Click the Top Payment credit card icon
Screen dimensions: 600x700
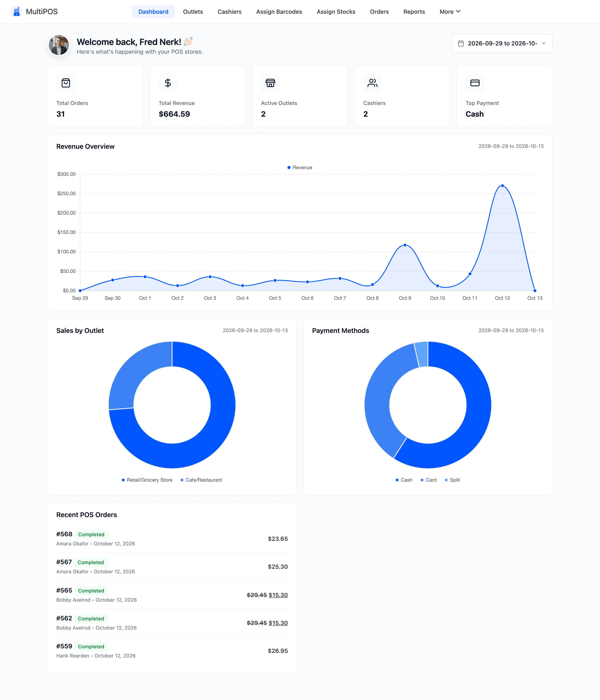tap(475, 83)
